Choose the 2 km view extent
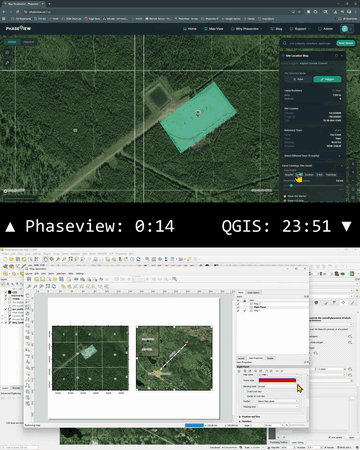Screen dimensions: 360x450 point(319,175)
